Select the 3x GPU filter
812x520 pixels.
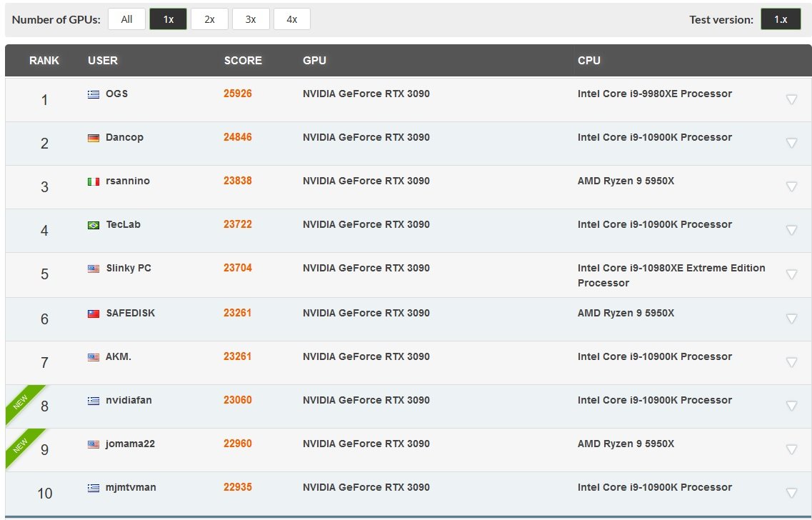click(251, 19)
